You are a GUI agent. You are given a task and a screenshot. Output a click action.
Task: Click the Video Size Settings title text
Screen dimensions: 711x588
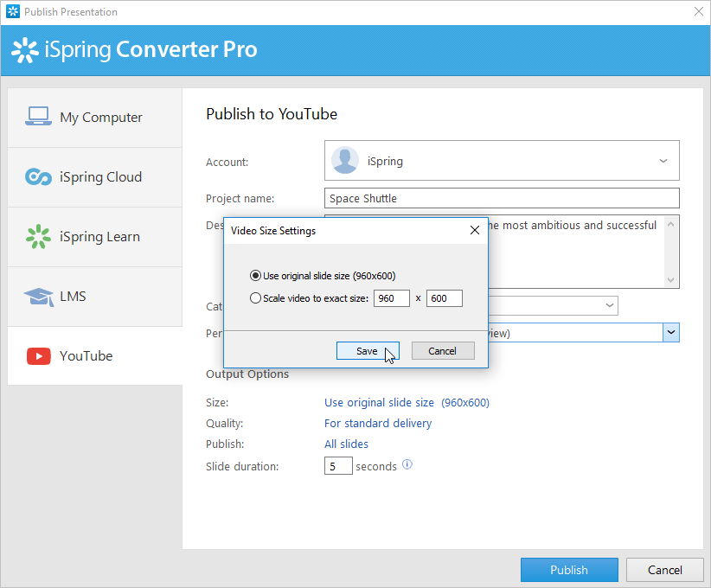coord(273,231)
